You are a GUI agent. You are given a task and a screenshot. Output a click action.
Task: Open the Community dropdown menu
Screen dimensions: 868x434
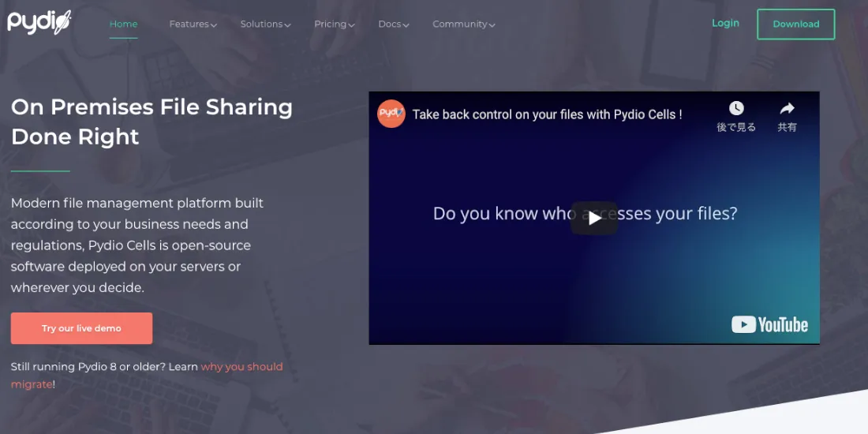463,24
